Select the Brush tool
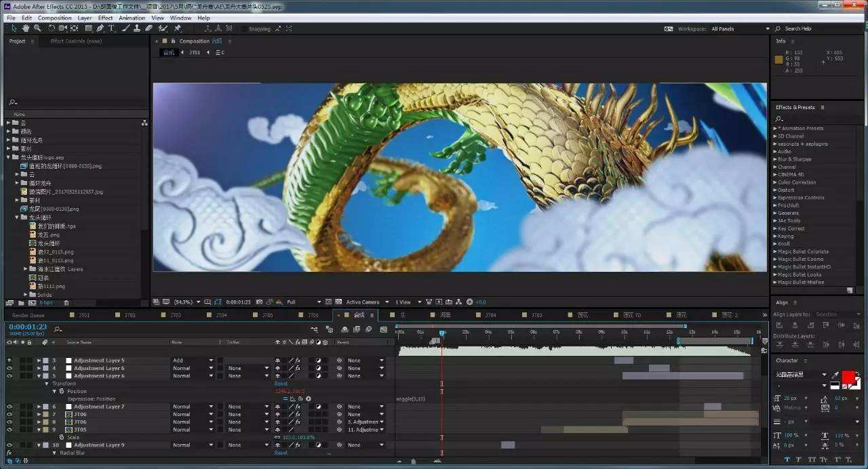 [126, 28]
